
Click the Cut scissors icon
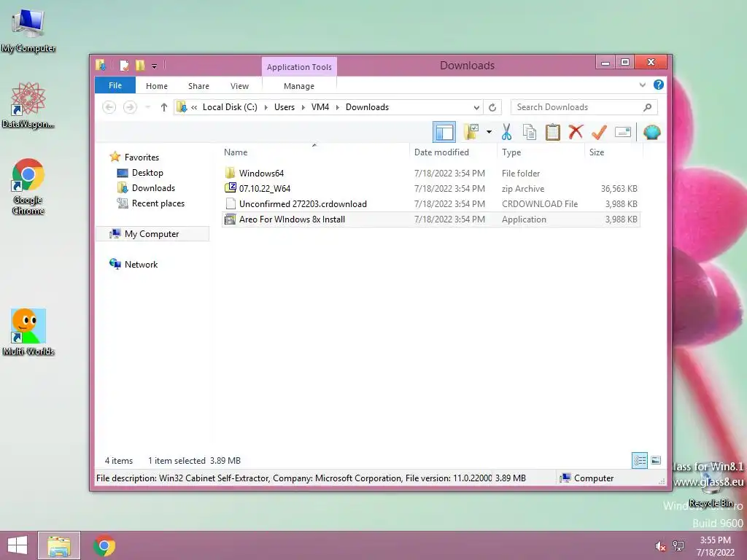(506, 132)
